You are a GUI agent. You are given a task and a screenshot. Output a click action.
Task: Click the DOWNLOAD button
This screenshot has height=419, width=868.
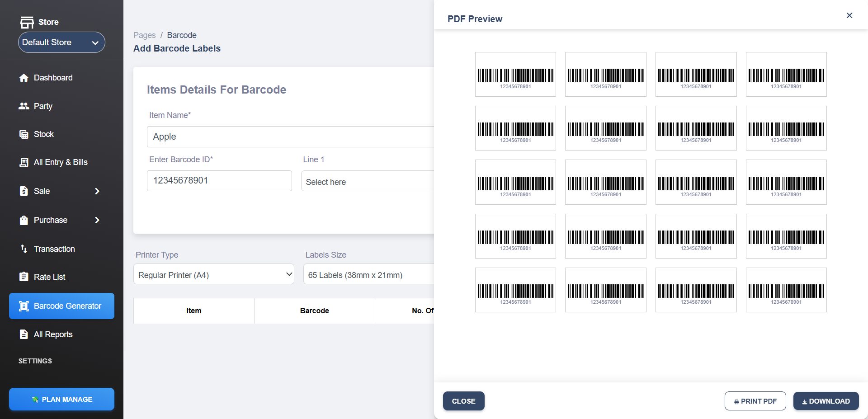pyautogui.click(x=826, y=401)
